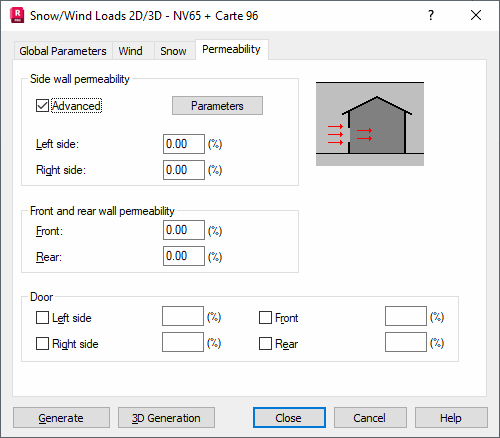Click the Robot application icon in title bar
Viewport: 500px width, 438px height.
[x=17, y=16]
